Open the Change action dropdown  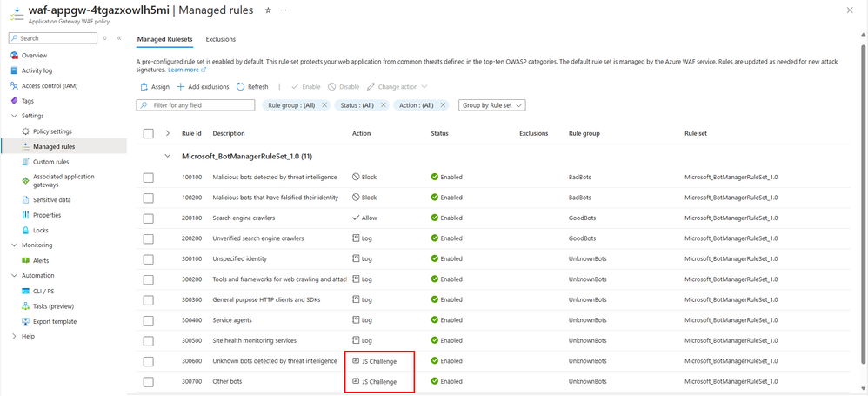pyautogui.click(x=397, y=87)
